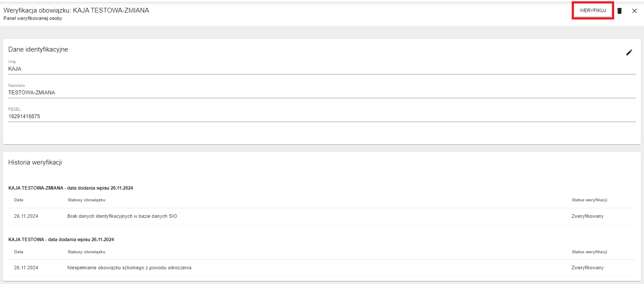Click the WERYFIKUJ button
This screenshot has width=644, height=284.
592,11
